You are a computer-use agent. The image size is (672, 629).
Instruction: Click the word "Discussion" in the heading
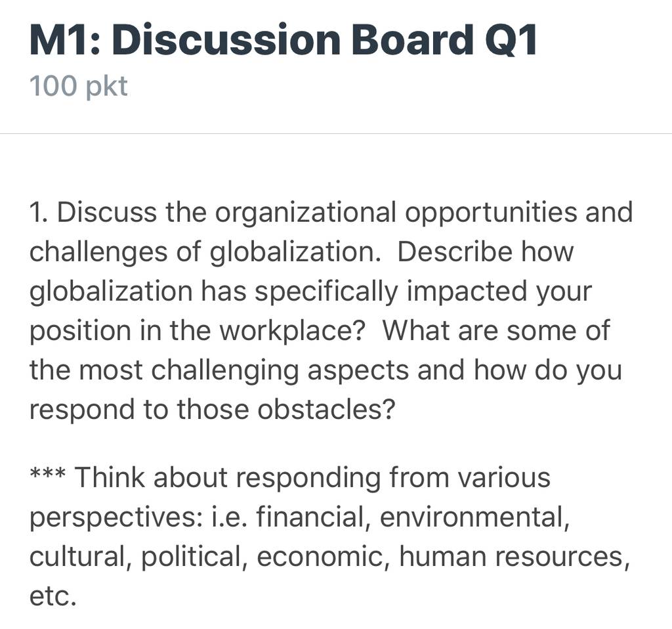click(227, 40)
